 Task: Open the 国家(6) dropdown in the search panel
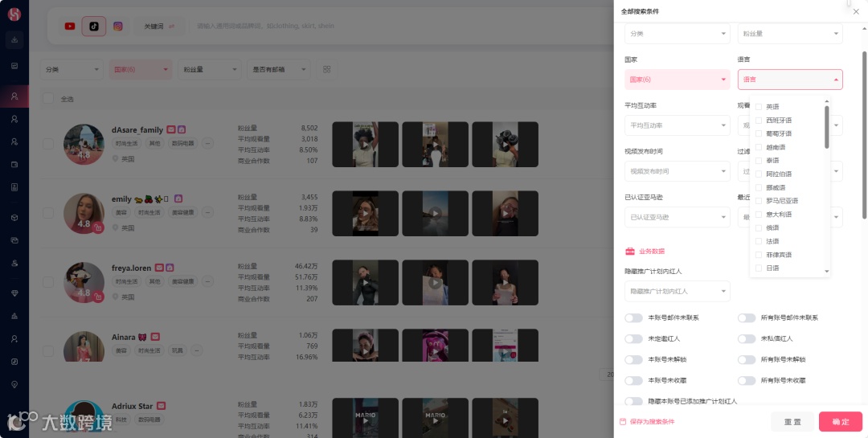point(677,80)
